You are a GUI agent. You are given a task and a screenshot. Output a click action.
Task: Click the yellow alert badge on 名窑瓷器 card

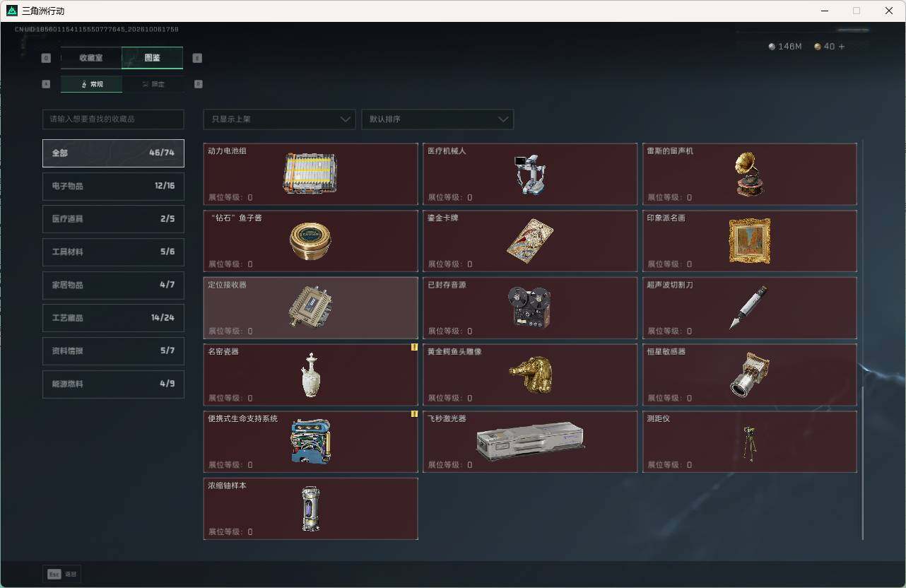(414, 347)
